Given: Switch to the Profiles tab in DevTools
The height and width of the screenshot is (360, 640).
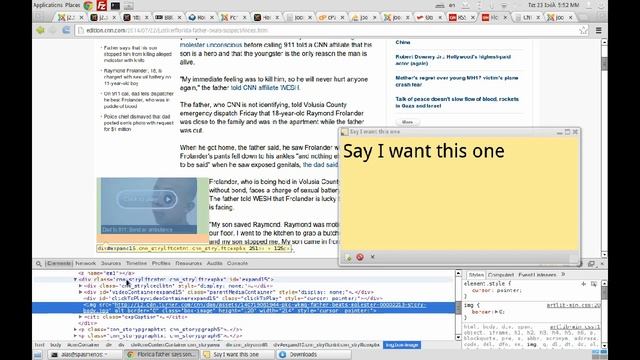Looking at the screenshot, I should tap(161, 264).
